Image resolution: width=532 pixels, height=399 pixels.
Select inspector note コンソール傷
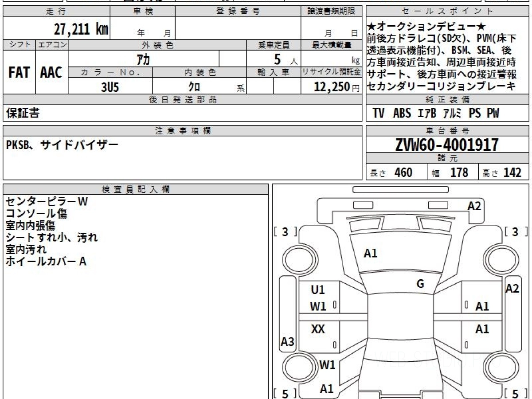point(36,213)
